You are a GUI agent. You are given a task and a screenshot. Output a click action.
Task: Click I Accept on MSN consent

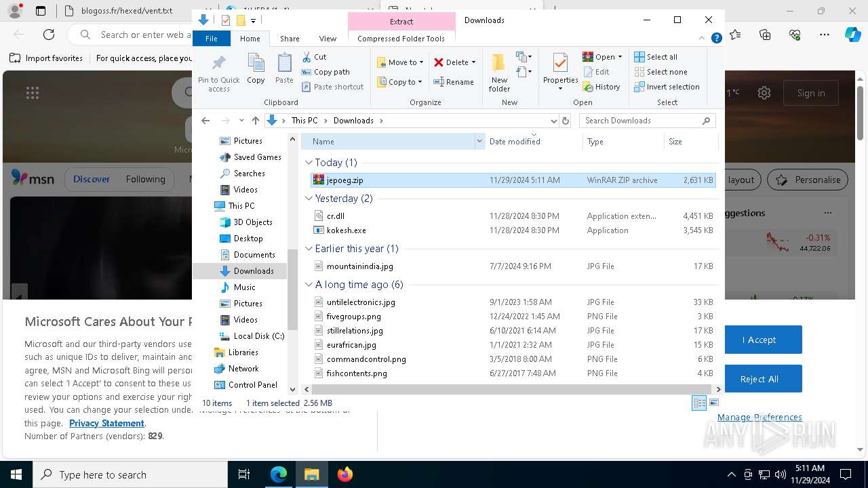pos(759,340)
